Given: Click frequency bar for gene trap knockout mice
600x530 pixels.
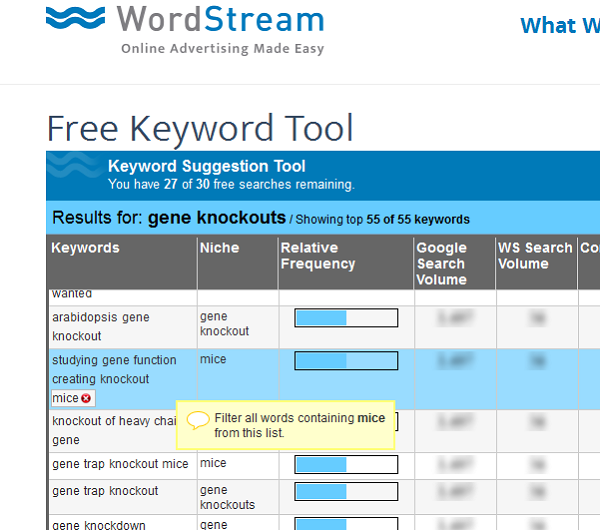Looking at the screenshot, I should [x=346, y=465].
